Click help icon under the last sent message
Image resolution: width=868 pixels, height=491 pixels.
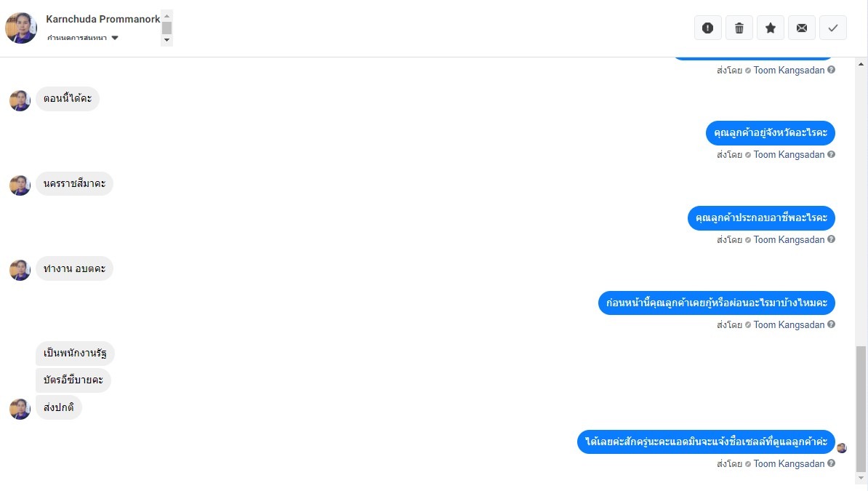832,463
